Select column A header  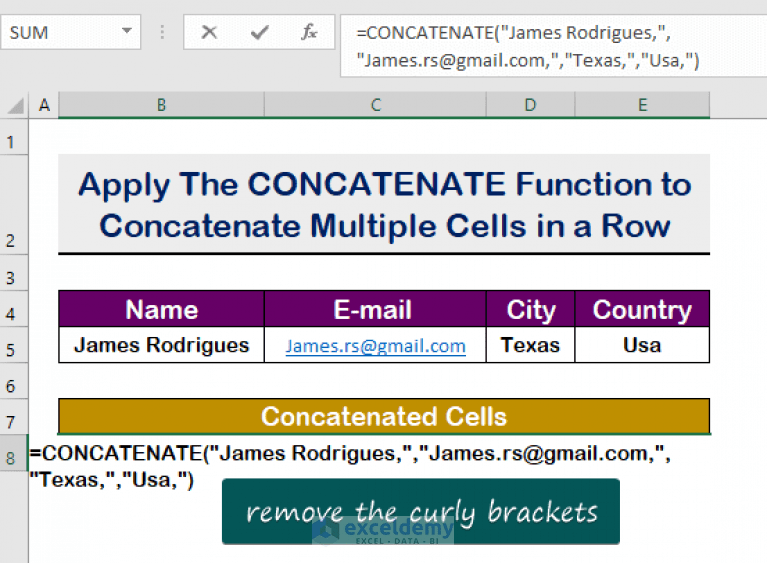[44, 105]
